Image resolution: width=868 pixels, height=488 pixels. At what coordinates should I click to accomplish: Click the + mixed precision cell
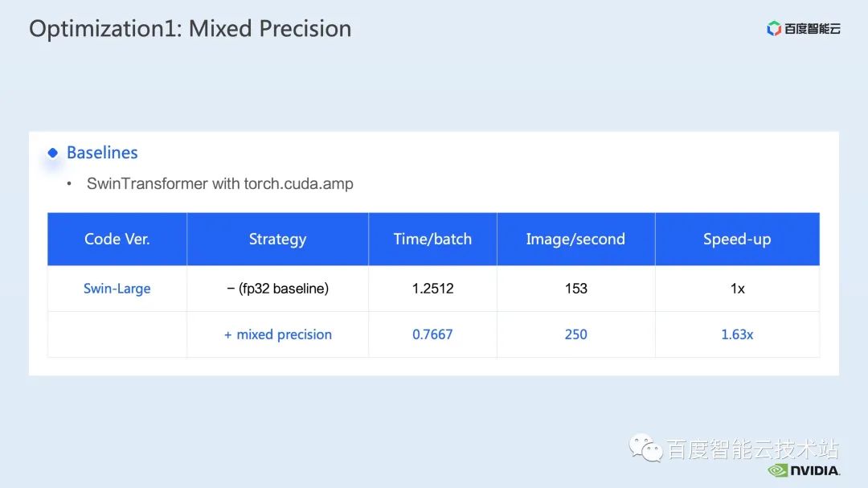277,334
